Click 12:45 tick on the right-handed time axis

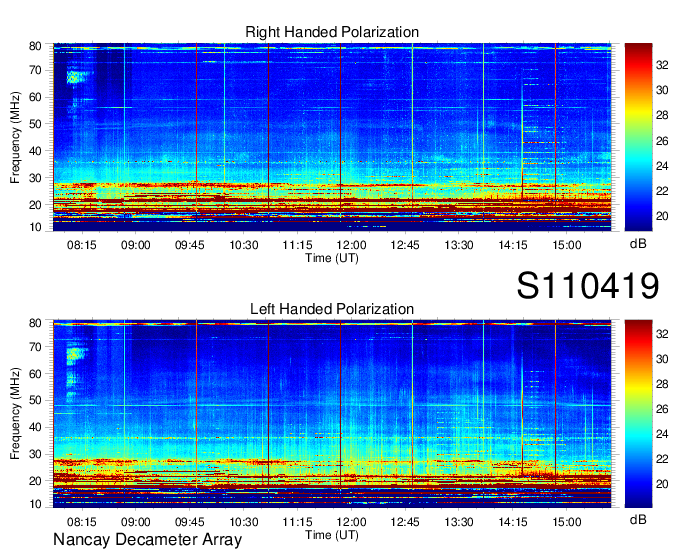pos(405,245)
